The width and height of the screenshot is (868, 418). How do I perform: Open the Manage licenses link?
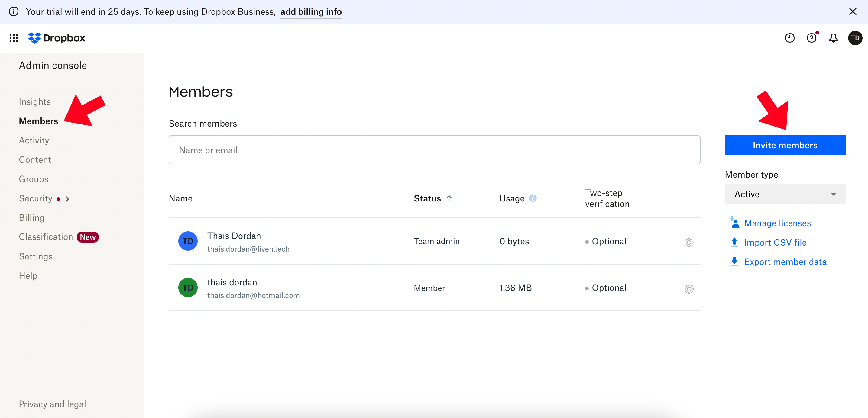coord(777,223)
